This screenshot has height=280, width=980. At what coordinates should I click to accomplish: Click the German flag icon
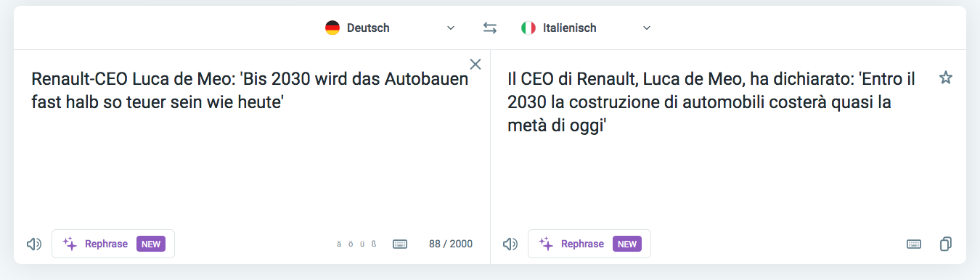pyautogui.click(x=332, y=28)
